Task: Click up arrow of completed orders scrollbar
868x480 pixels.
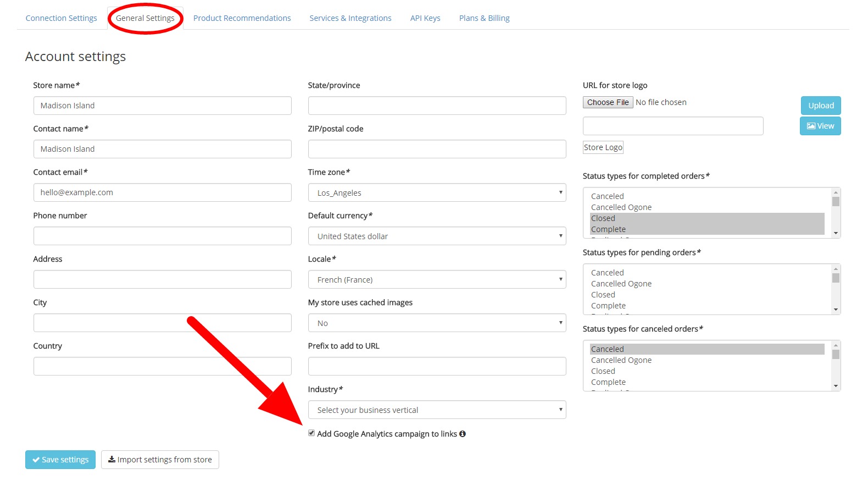Action: 836,192
